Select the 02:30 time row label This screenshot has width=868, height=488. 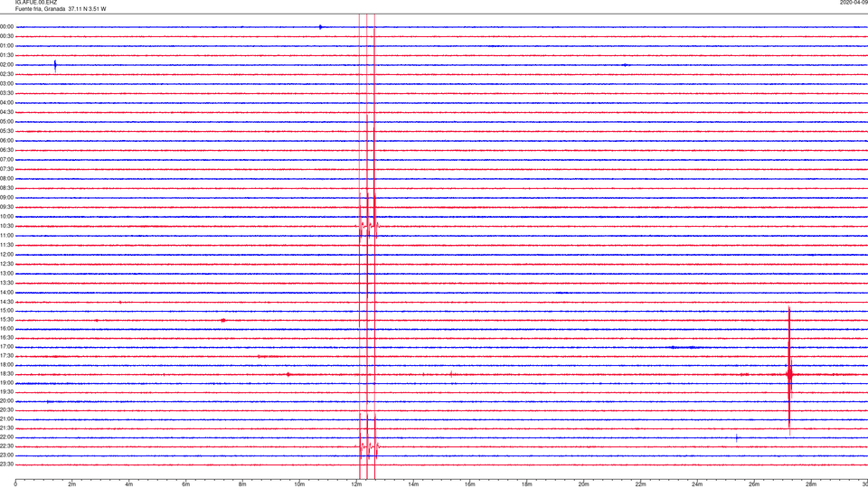click(7, 74)
